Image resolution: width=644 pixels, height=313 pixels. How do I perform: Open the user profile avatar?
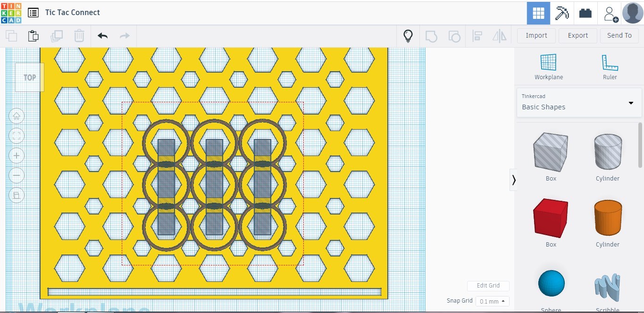tap(633, 13)
